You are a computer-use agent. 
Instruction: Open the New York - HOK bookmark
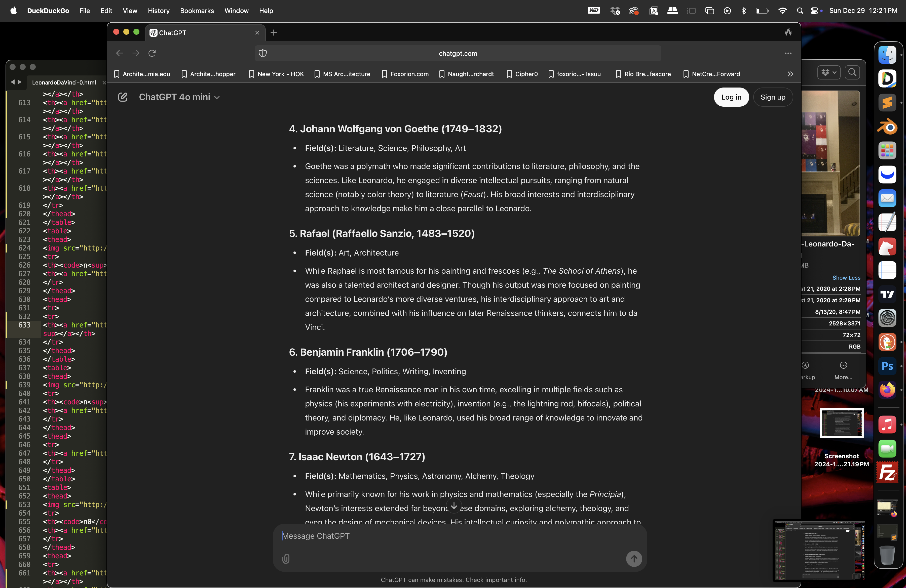tap(276, 74)
